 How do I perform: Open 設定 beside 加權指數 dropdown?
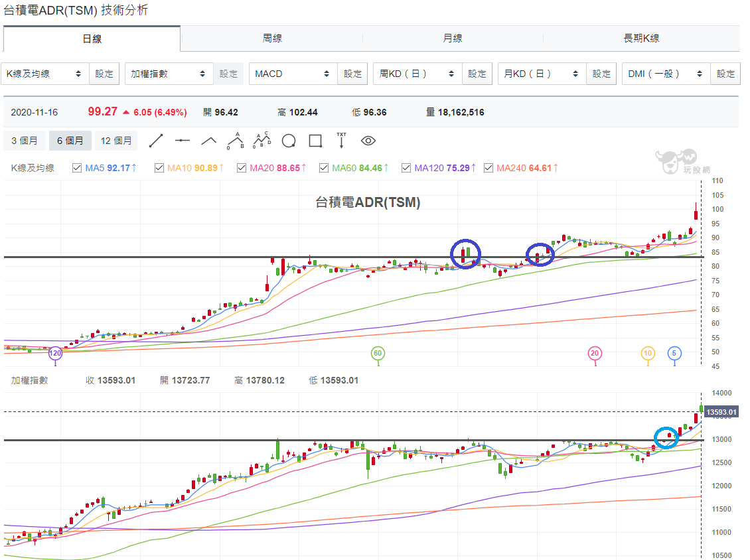pos(228,74)
